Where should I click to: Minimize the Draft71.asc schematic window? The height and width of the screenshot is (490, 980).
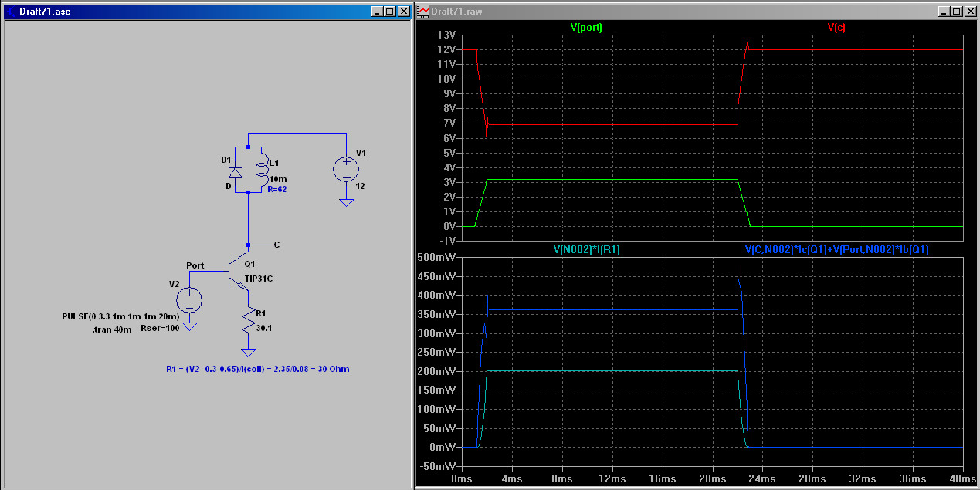pos(376,12)
